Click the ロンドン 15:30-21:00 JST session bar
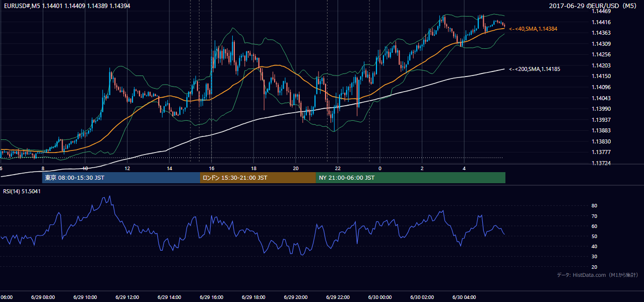 [x=258, y=178]
